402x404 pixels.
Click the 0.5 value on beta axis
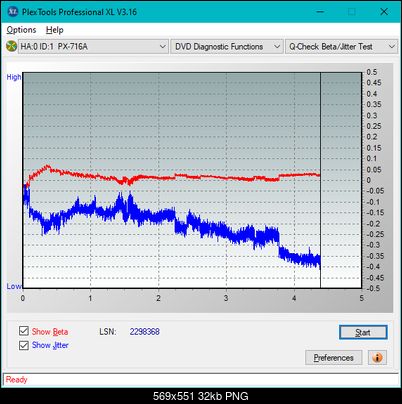pos(372,72)
